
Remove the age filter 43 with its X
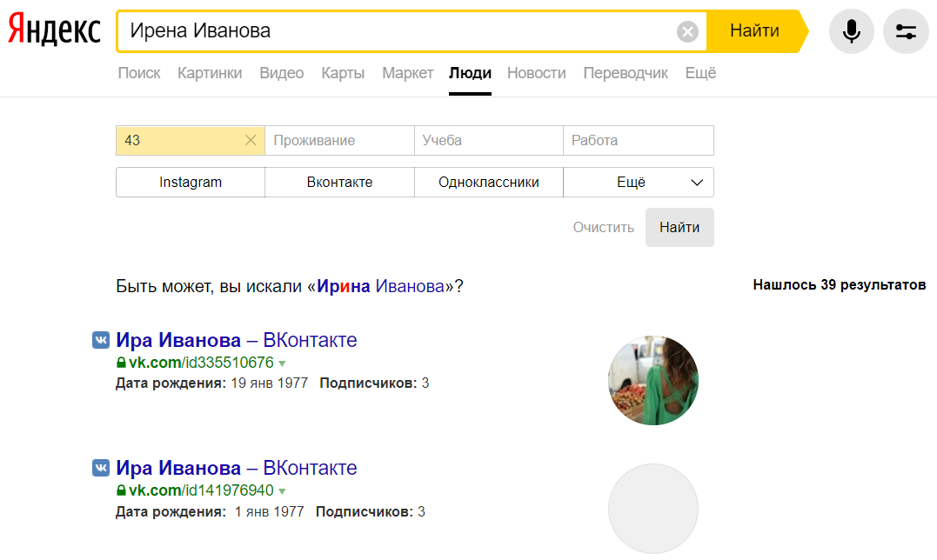pos(251,140)
